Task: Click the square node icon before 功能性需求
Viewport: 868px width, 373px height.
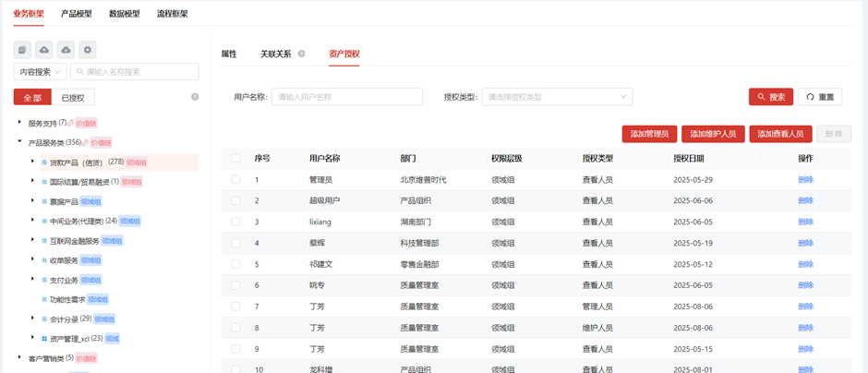Action: [44, 299]
